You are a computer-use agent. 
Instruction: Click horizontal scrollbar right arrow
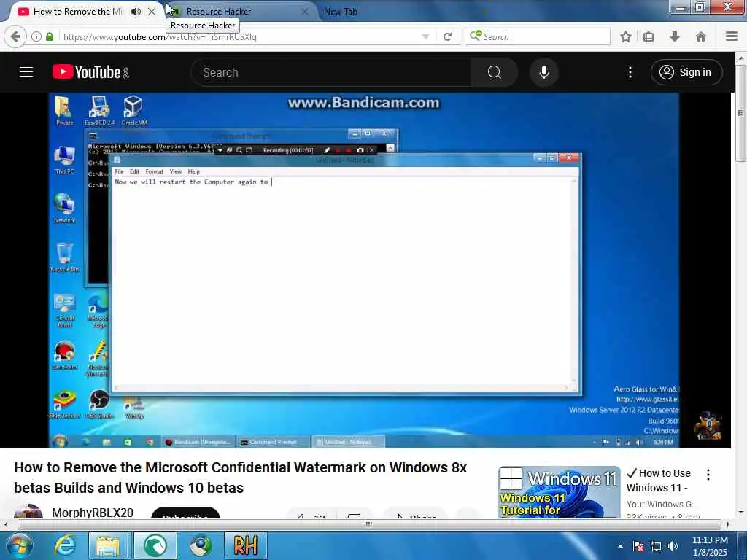(x=727, y=524)
